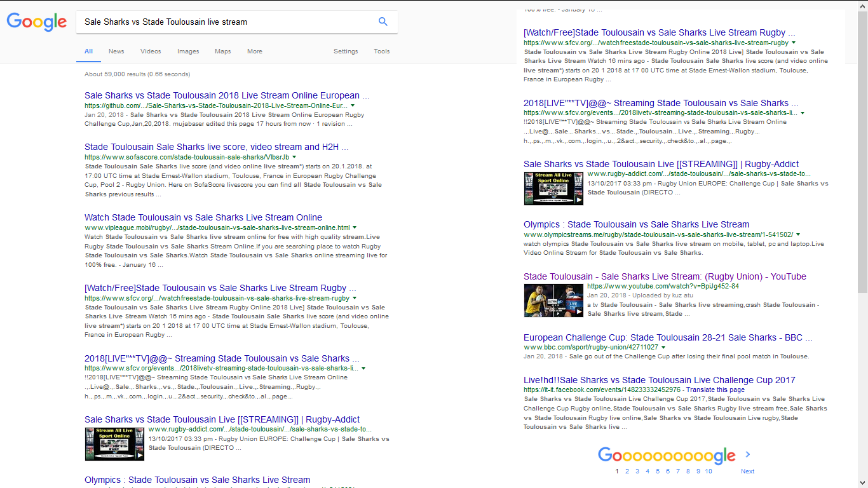The height and width of the screenshot is (488, 868).
Task: Open the YouTube Live Stream (Rugby Union) result
Action: 665,276
